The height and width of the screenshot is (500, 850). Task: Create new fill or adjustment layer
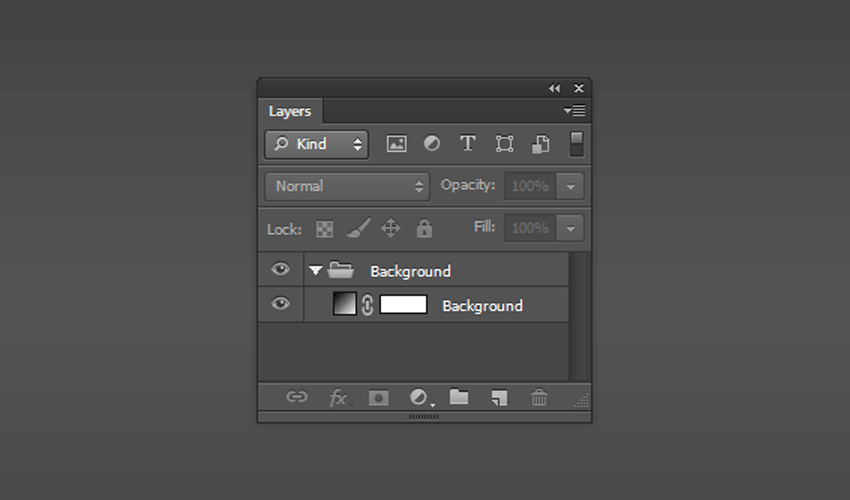pos(421,398)
